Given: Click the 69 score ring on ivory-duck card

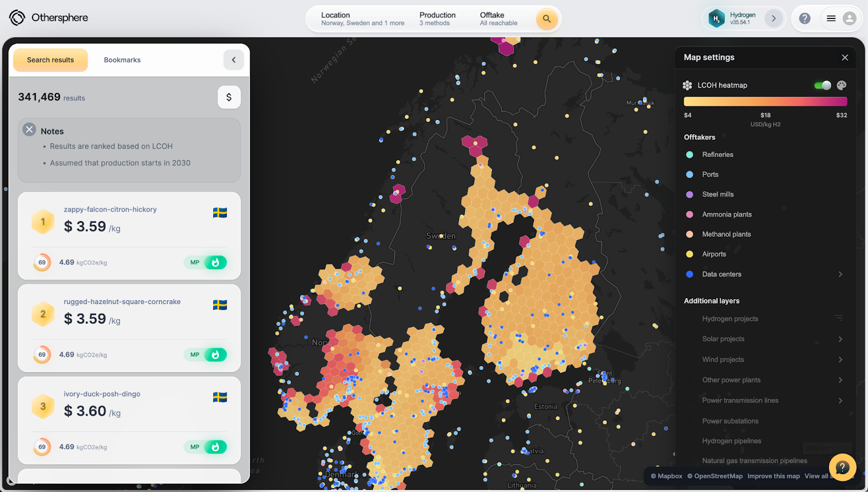Looking at the screenshot, I should (x=42, y=447).
